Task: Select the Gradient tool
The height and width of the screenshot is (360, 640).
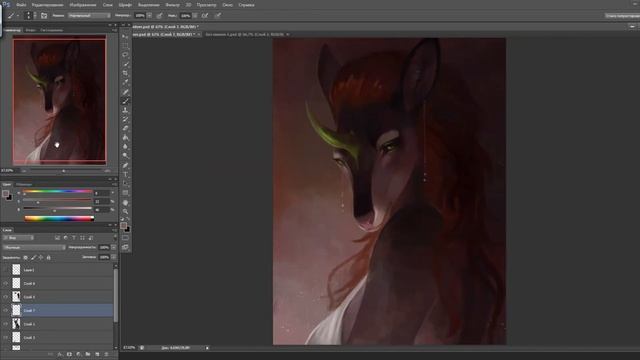Action: click(125, 138)
